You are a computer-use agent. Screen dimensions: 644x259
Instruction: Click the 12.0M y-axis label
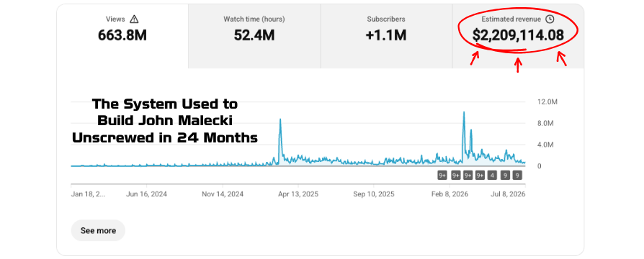pos(547,101)
